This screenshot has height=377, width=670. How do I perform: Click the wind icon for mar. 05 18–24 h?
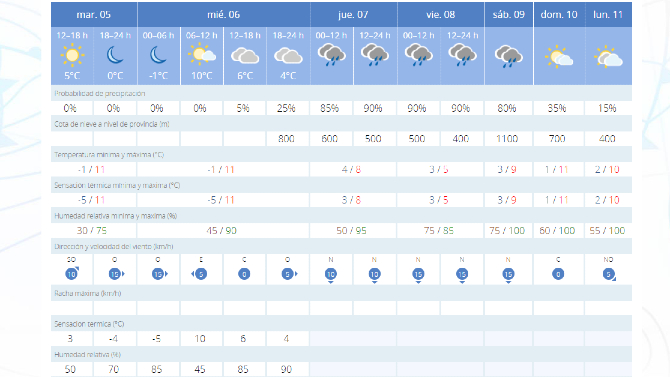(116, 274)
